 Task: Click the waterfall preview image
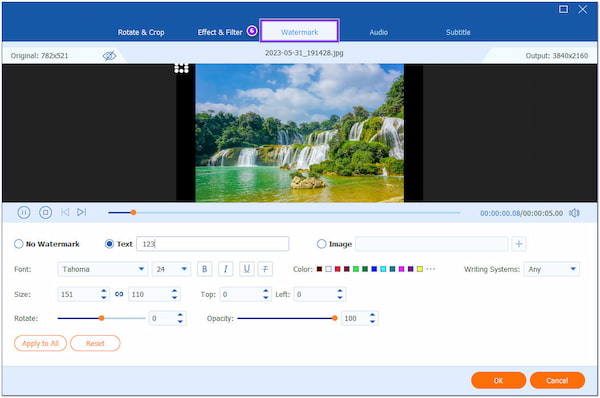300,133
